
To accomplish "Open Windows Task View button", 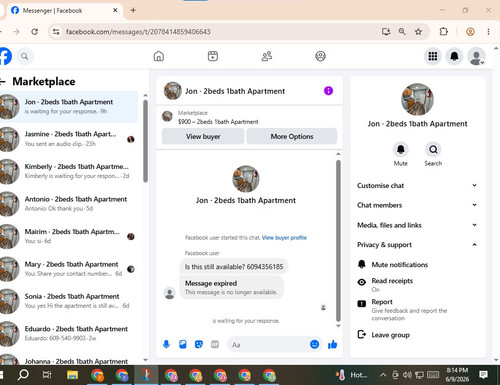I will pos(47,375).
